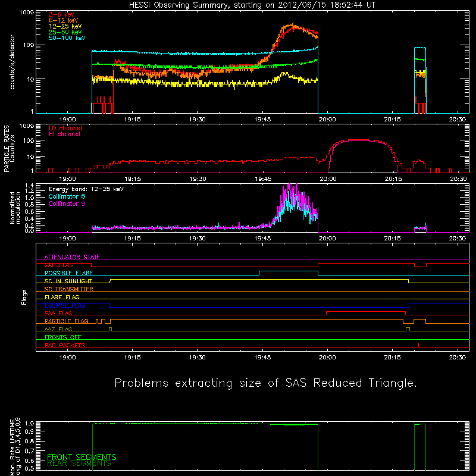Click the LO channel legend label
The width and height of the screenshot is (476, 476).
click(x=65, y=128)
